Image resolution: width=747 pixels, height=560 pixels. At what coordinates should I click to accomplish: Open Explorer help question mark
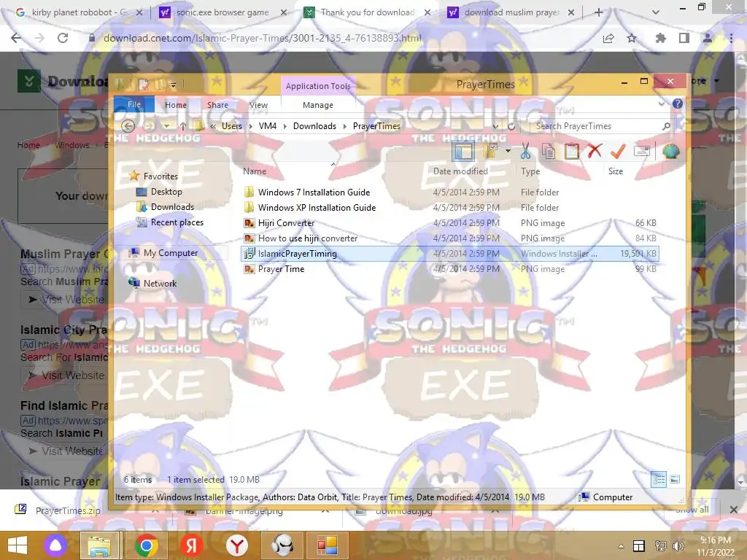point(678,104)
